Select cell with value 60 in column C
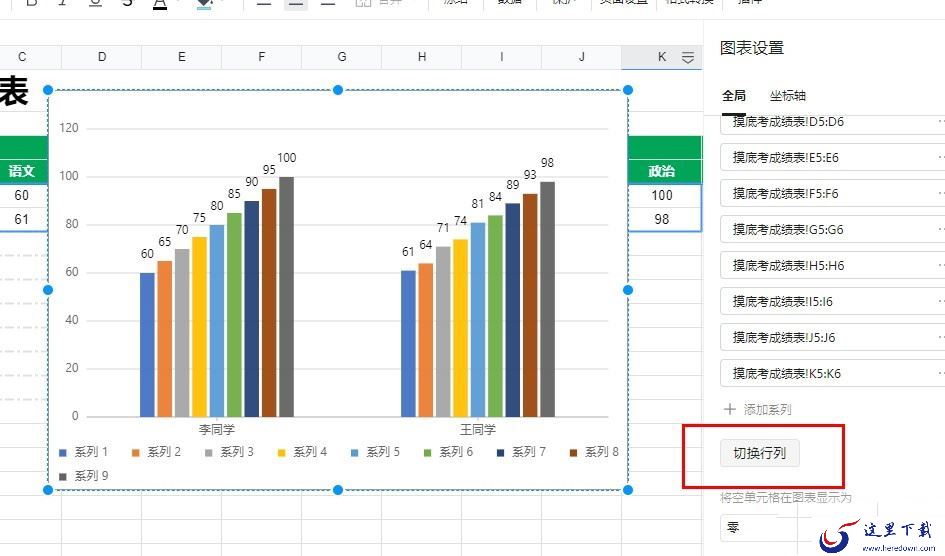This screenshot has height=556, width=945. pos(22,195)
